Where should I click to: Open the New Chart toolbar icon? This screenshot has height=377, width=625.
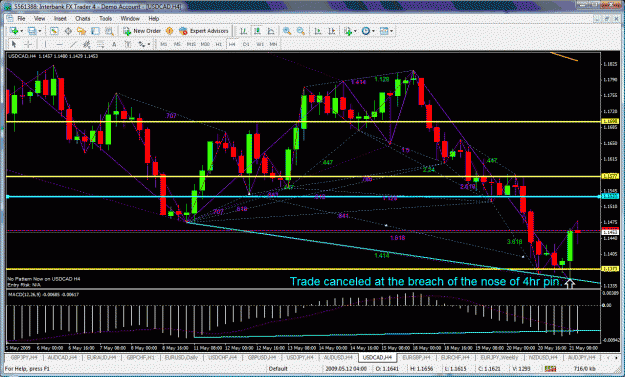[x=14, y=31]
